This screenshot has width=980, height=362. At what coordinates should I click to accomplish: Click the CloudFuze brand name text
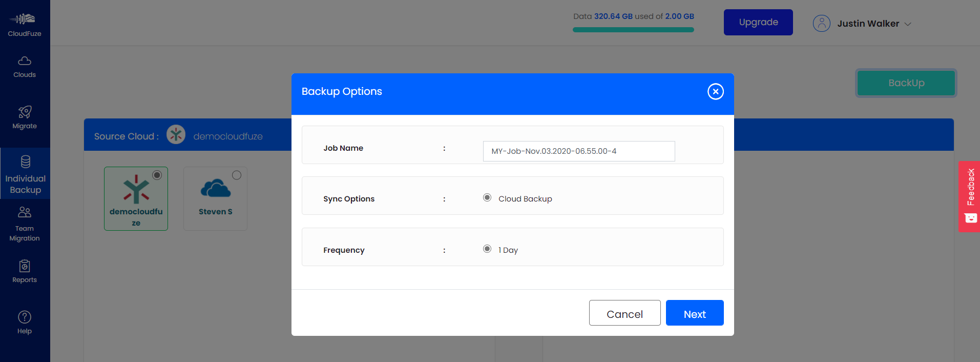coord(25,34)
